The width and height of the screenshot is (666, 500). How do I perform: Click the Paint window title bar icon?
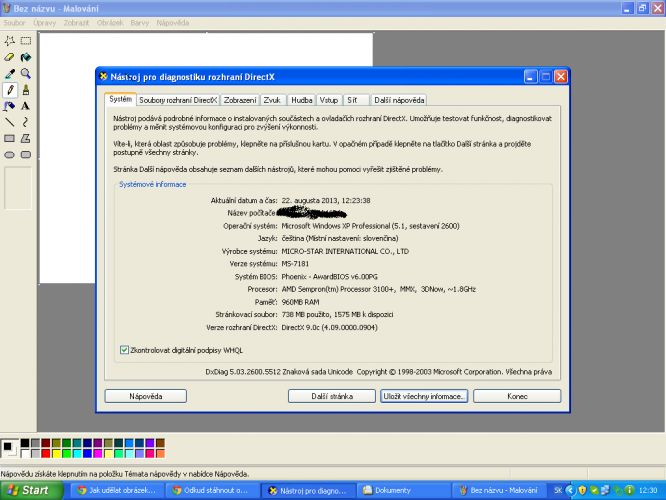[6, 8]
